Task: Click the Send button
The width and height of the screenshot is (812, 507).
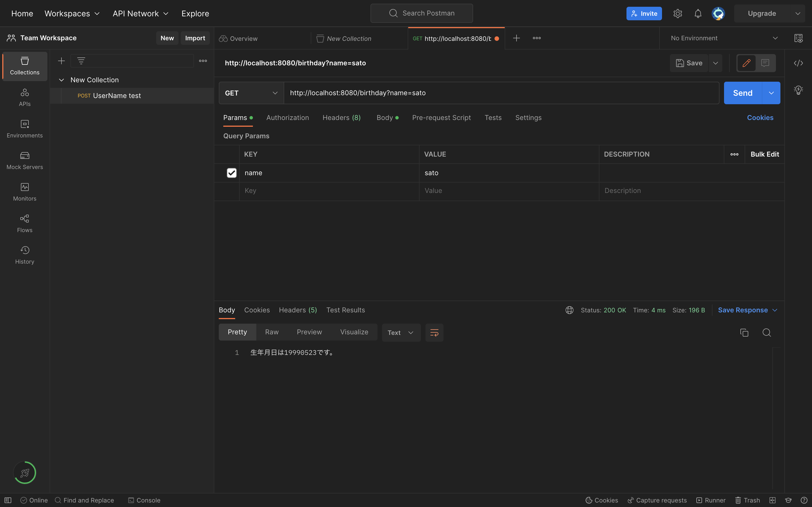Action: click(743, 93)
